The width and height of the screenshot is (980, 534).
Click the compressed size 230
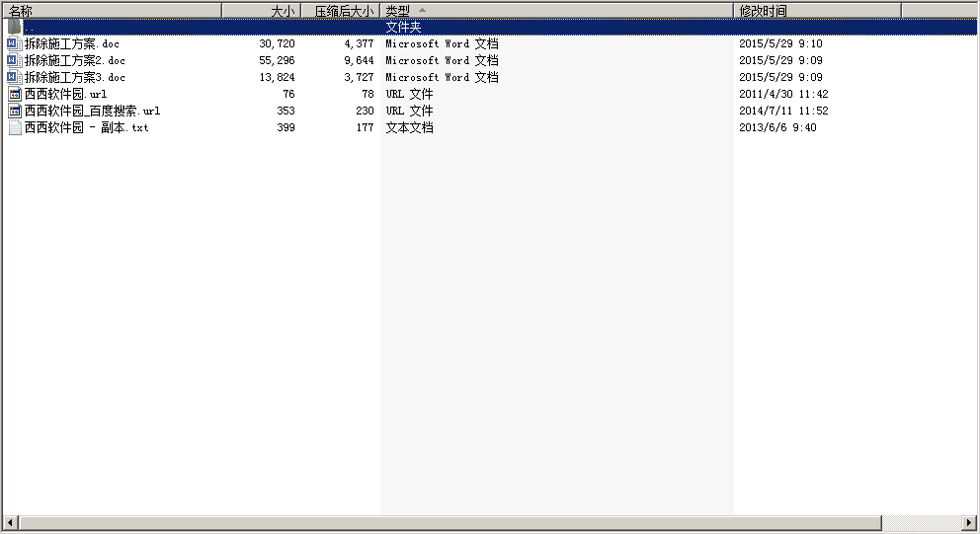coord(365,112)
